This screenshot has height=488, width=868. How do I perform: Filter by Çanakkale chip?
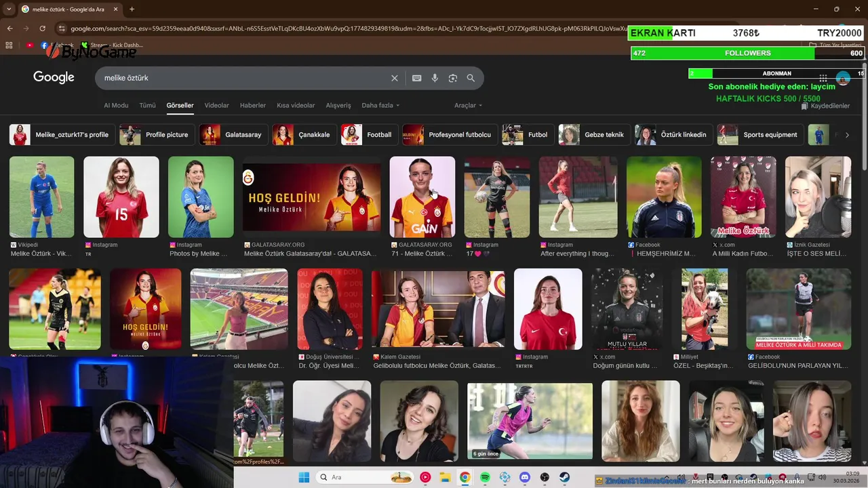click(304, 135)
